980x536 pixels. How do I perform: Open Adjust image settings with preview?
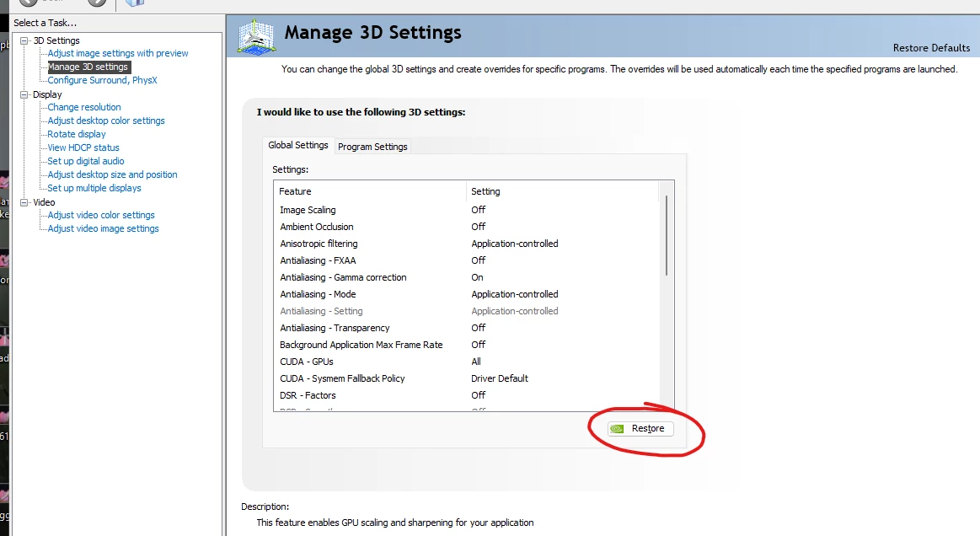coord(117,53)
